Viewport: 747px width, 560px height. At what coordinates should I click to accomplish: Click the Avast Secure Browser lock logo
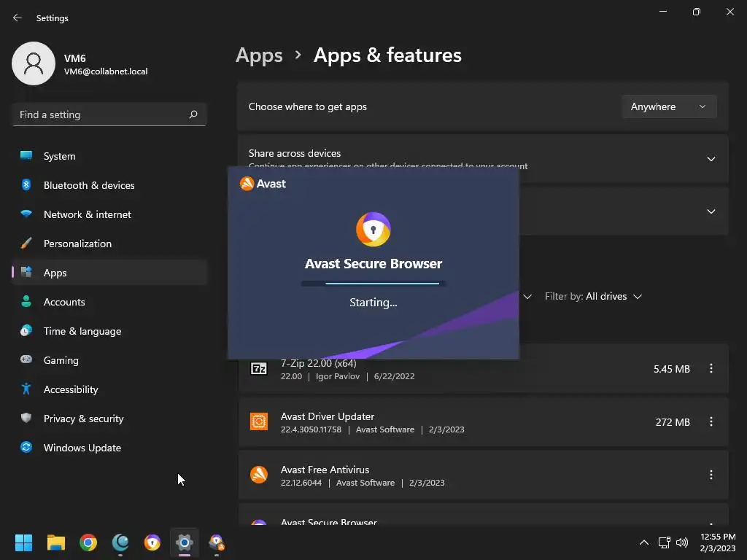[373, 230]
